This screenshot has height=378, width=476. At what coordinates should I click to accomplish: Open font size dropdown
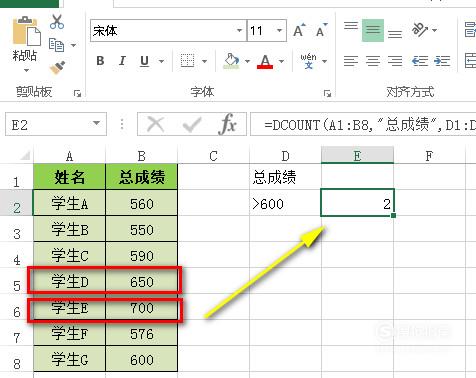[x=279, y=31]
